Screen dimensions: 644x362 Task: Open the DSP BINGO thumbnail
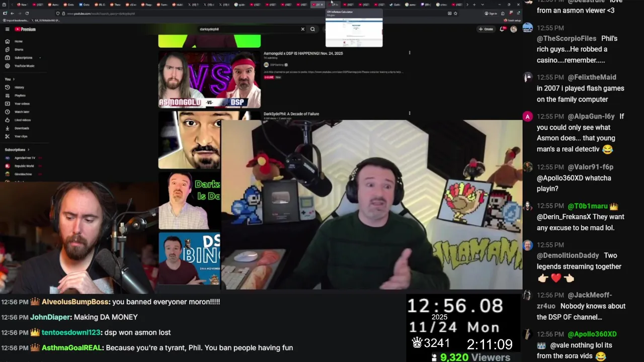(x=189, y=259)
